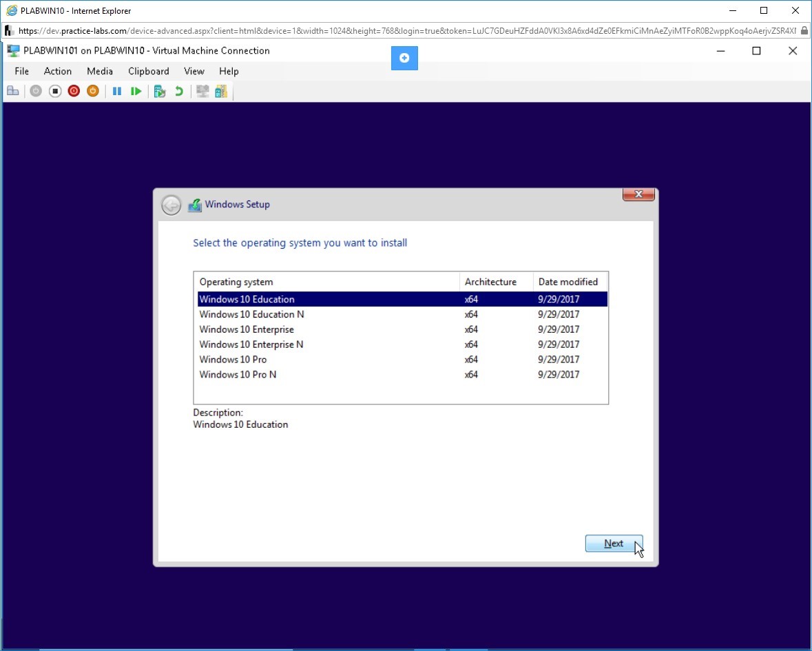The image size is (812, 651).
Task: Click the Internet Explorer icon in the title bar
Action: point(12,10)
